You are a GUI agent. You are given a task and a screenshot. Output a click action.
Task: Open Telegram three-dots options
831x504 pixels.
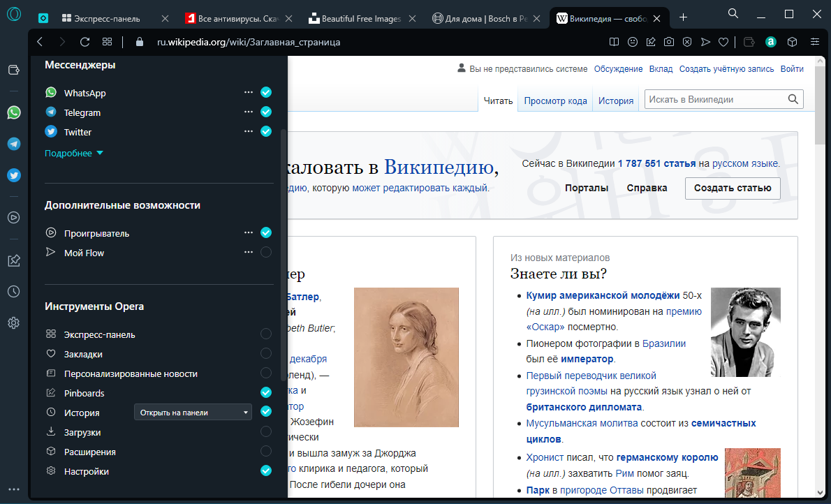tap(249, 112)
